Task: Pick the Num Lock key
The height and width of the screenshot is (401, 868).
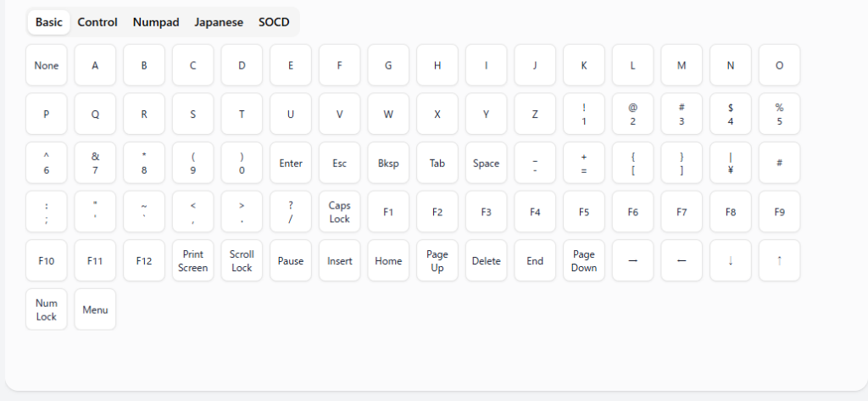Action: click(47, 309)
